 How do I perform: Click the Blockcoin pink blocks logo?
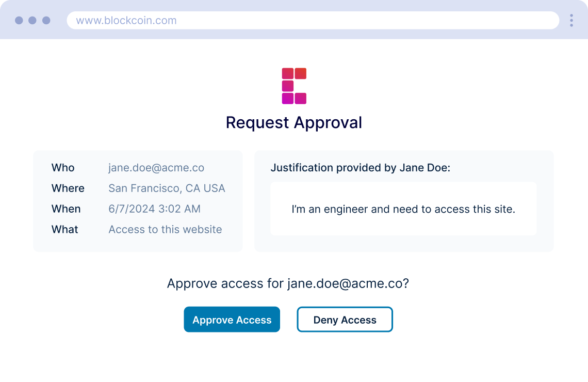(x=294, y=86)
